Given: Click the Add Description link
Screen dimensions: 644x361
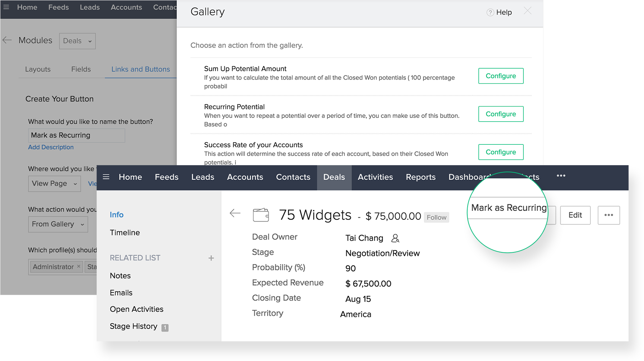Looking at the screenshot, I should click(51, 147).
